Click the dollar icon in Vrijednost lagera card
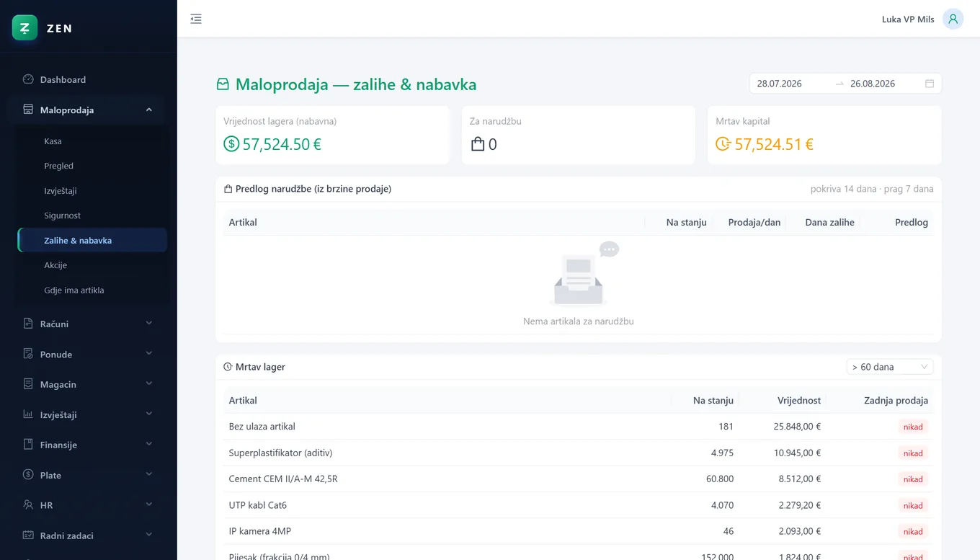Viewport: 980px width, 560px height. click(231, 144)
